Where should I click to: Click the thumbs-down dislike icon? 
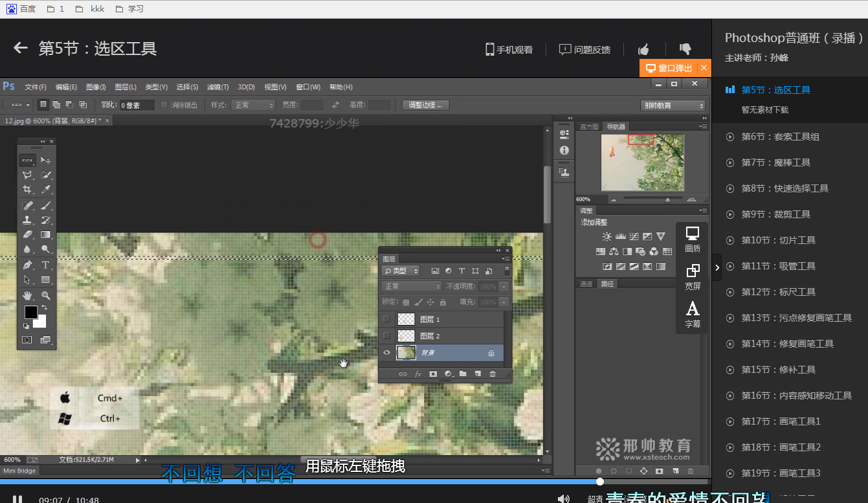click(685, 49)
